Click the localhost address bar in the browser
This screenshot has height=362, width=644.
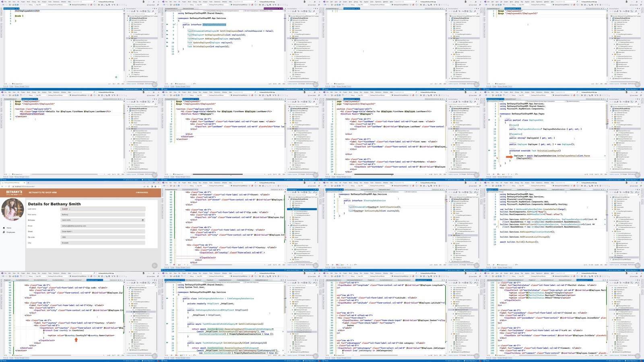pos(76,187)
